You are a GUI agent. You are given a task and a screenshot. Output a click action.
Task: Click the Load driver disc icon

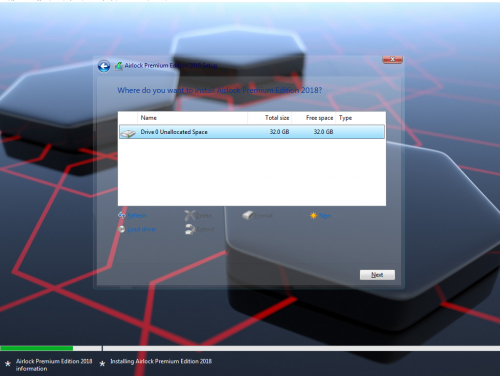pyautogui.click(x=122, y=229)
